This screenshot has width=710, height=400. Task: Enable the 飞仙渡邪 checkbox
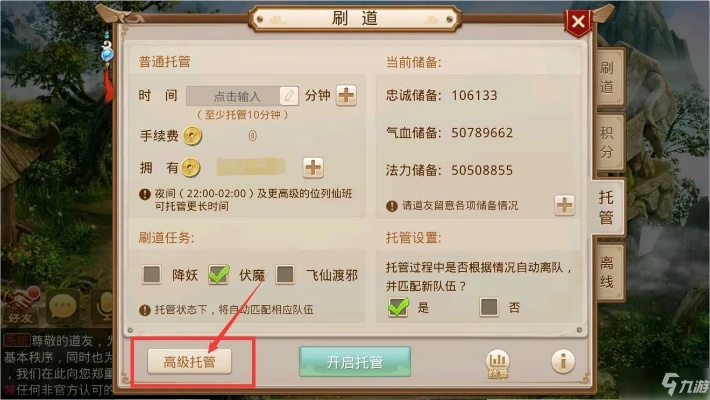(285, 274)
